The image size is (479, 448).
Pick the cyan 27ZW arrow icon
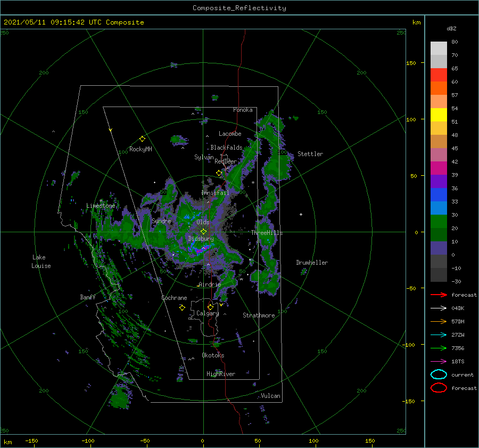(x=439, y=335)
